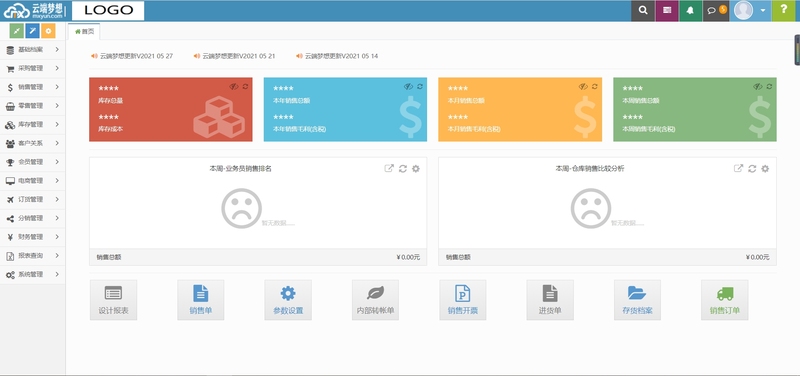Select the 首页 tab

click(x=84, y=32)
